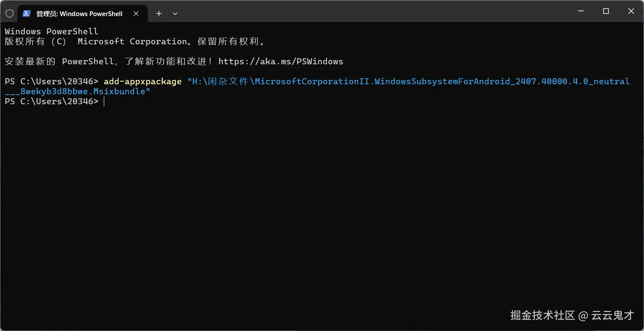
Task: Click the 8wekyb3d8bbwe.Msixbundle filename text
Action: pos(83,91)
